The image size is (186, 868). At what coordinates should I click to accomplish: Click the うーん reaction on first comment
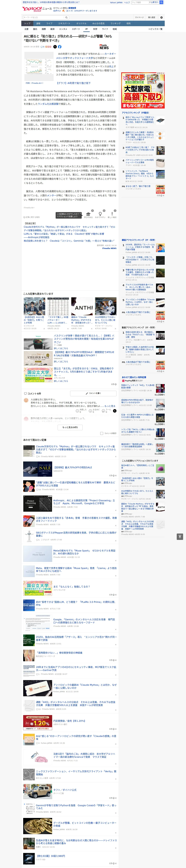(x=106, y=410)
